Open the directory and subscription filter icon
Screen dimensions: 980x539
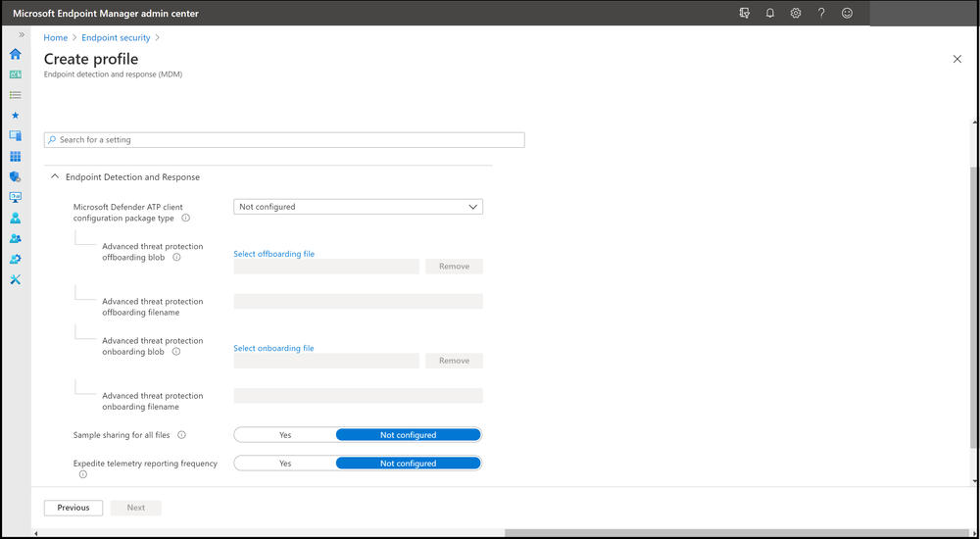tap(745, 13)
